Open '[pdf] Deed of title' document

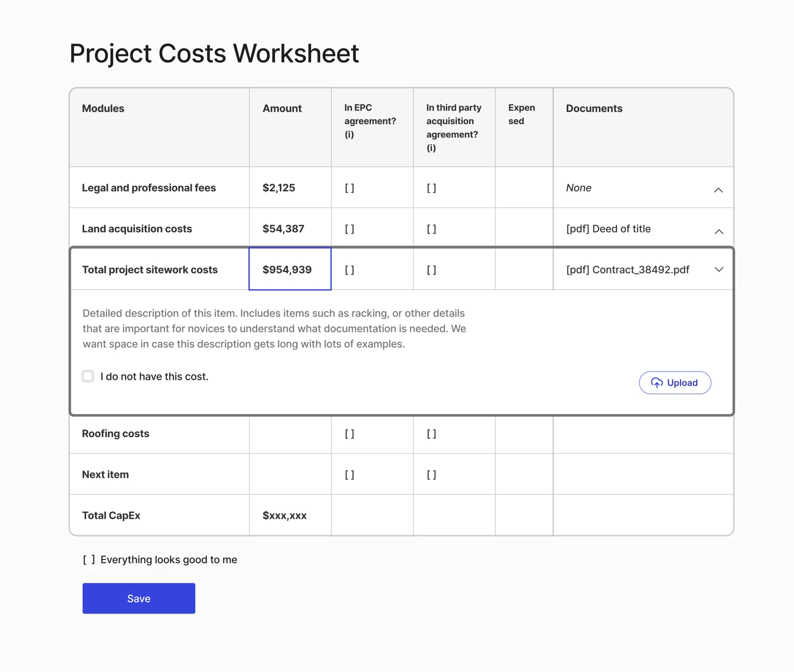point(608,229)
